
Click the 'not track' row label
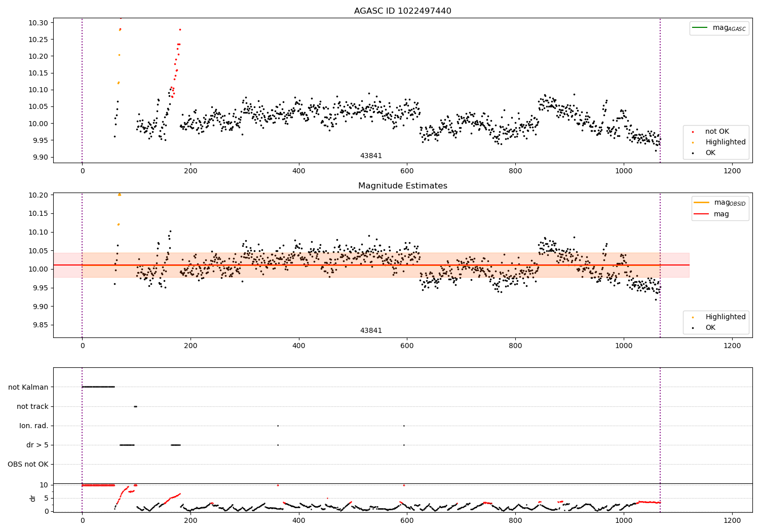32,406
